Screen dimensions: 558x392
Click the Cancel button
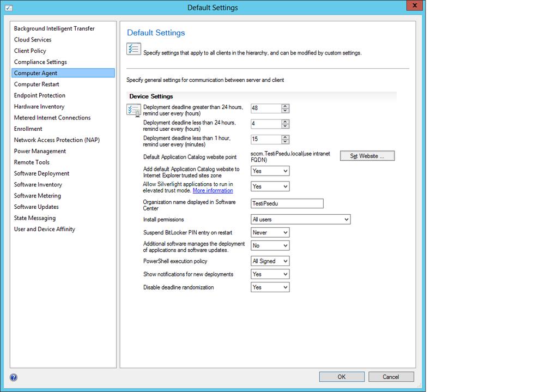click(391, 377)
